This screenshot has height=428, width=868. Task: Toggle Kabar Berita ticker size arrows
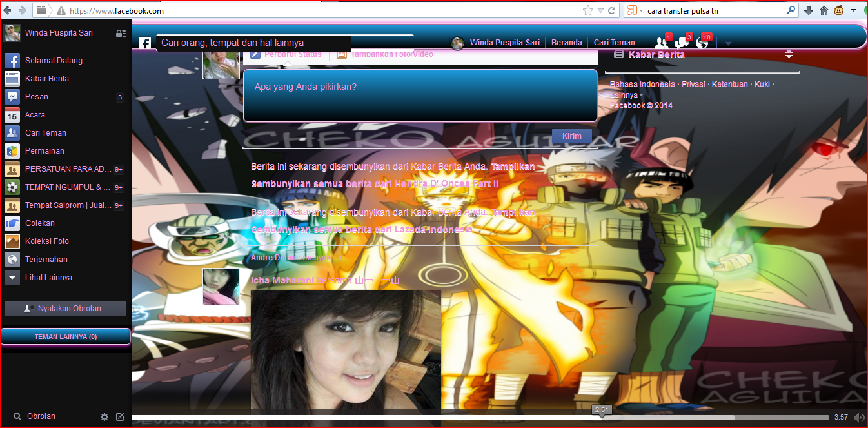coord(789,55)
